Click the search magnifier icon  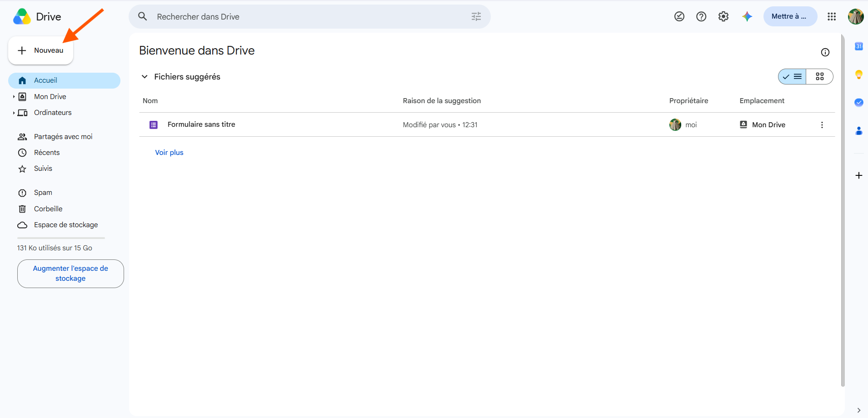143,17
